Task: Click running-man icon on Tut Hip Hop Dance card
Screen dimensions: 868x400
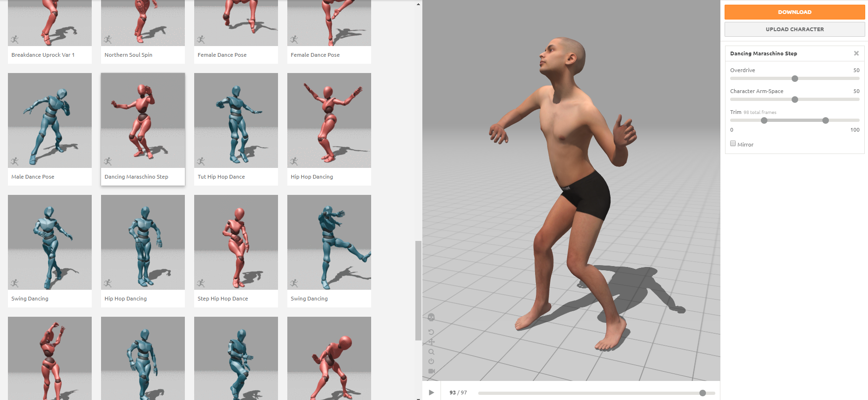Action: coord(201,161)
